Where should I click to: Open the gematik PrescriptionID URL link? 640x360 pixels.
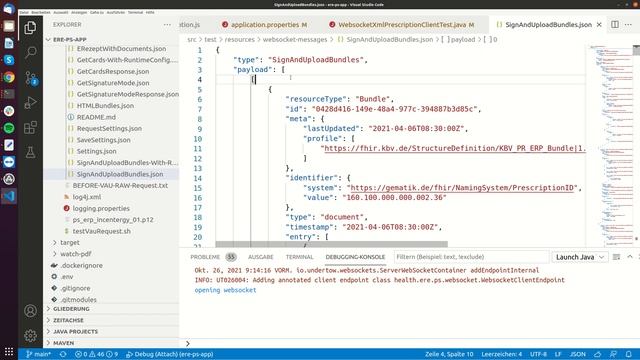[462, 188]
